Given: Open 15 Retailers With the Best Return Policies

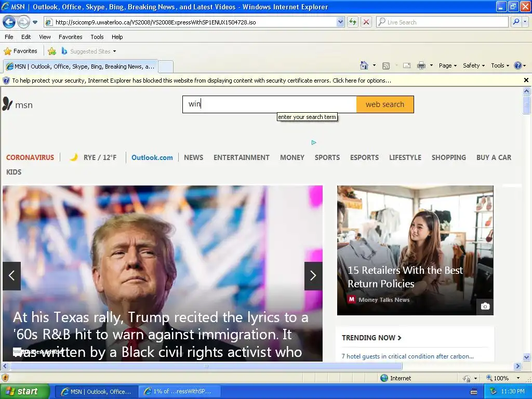Looking at the screenshot, I should pos(405,277).
